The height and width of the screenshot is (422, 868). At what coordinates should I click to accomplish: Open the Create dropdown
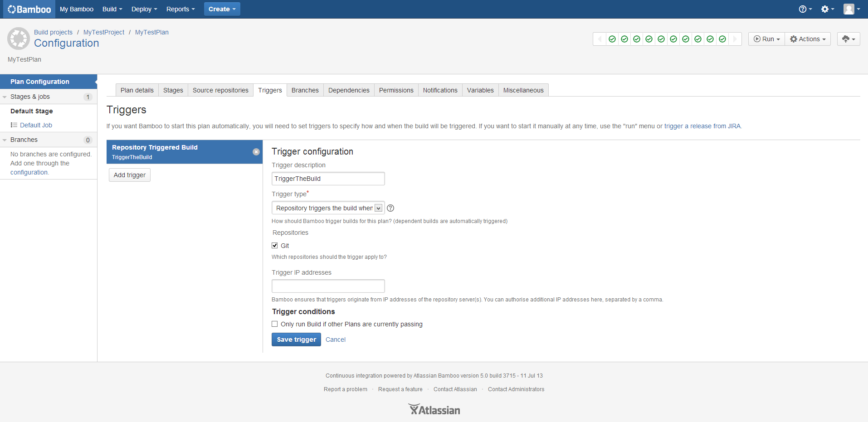click(x=222, y=9)
